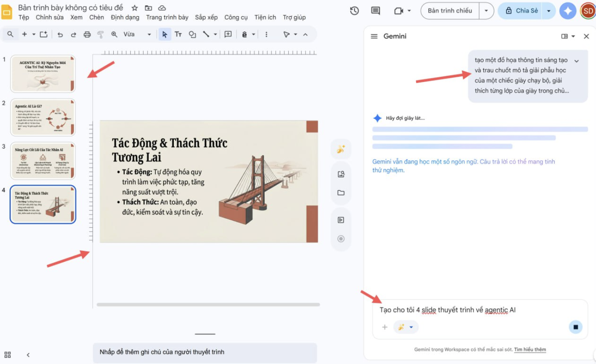The image size is (596, 364).
Task: Expand the collapsed Gemini prompt chevron
Action: pyautogui.click(x=577, y=61)
